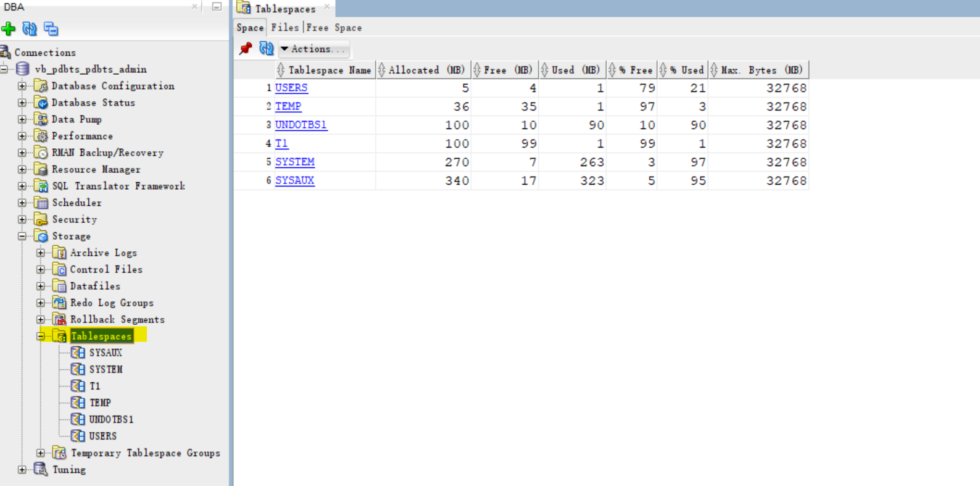980x486 pixels.
Task: Click the DBA panel refresh icon
Action: click(x=30, y=29)
